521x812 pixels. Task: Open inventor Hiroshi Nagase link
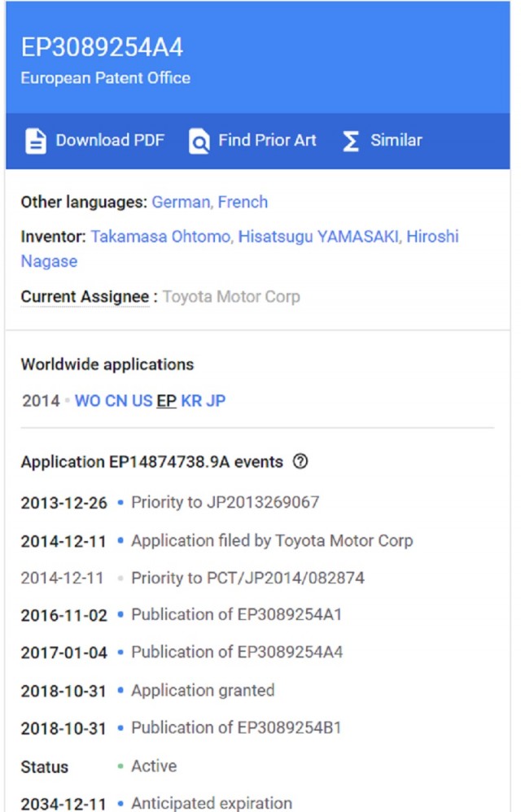point(432,237)
